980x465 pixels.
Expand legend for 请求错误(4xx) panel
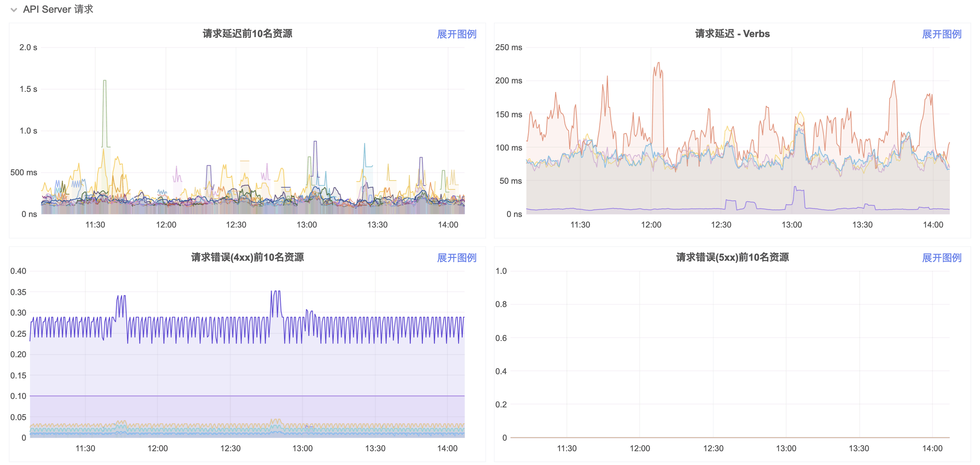pyautogui.click(x=456, y=258)
